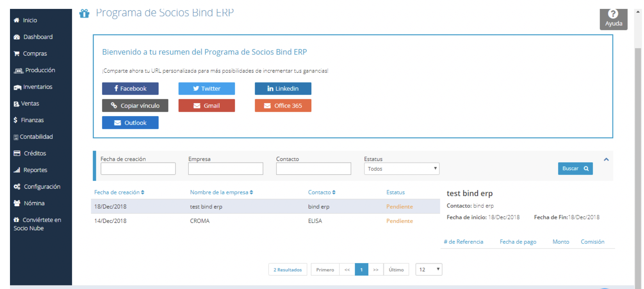
Task: Sort by Nombre de la empresa arrows
Action: pos(251,193)
